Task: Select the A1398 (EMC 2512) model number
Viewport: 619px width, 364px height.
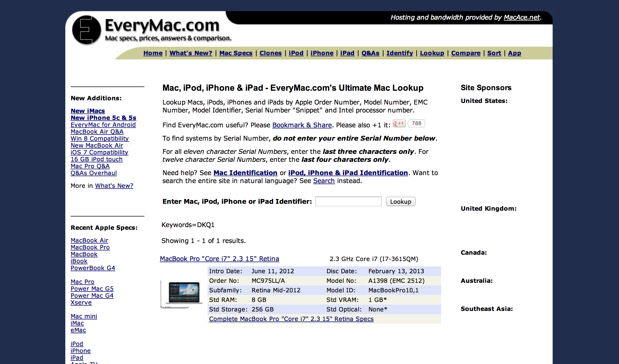Action: pyautogui.click(x=396, y=281)
